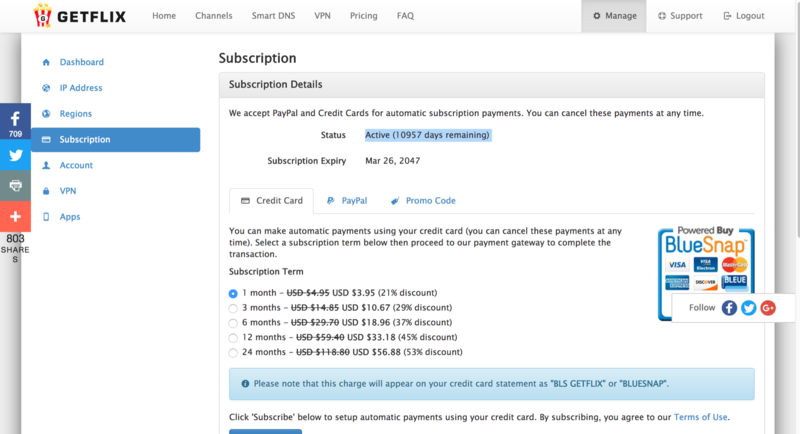Follow on Facebook round icon
The width and height of the screenshot is (800, 434).
[x=729, y=308]
